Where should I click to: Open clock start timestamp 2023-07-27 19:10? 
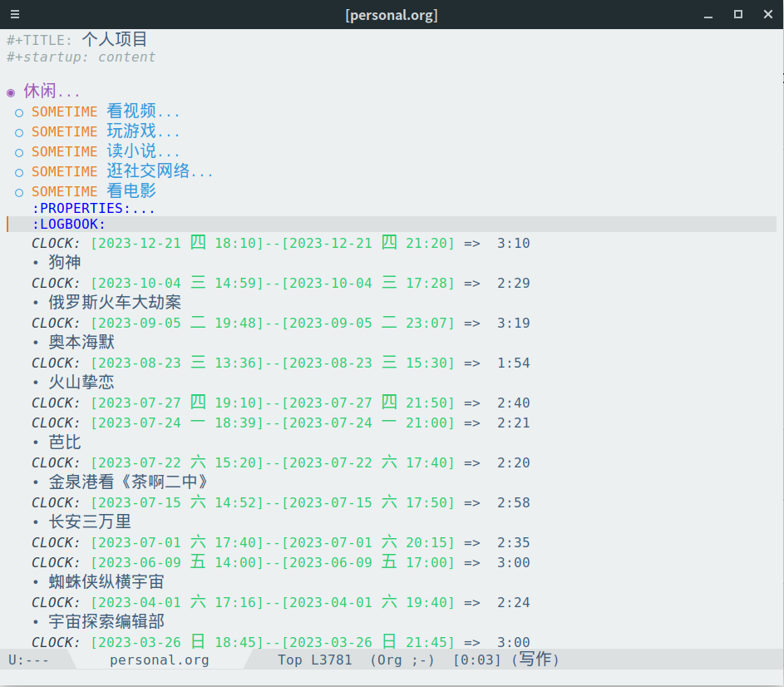click(x=177, y=403)
